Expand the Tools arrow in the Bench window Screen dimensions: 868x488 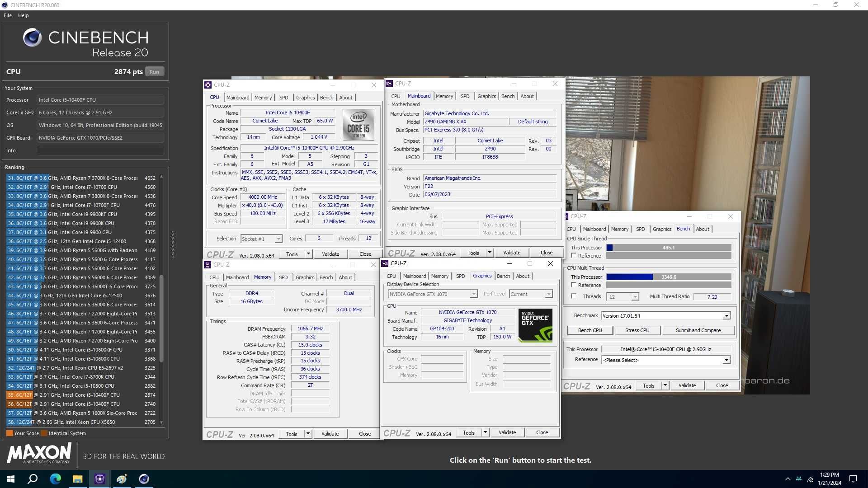pyautogui.click(x=665, y=385)
